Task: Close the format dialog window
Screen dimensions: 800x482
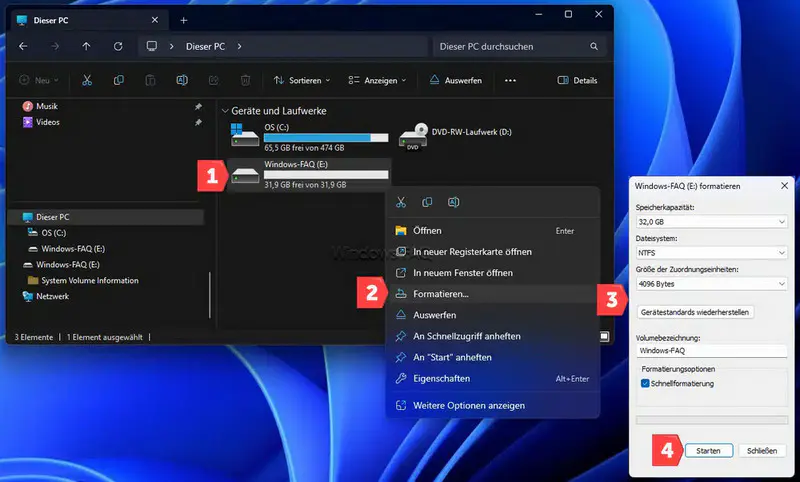Action: pyautogui.click(x=784, y=186)
